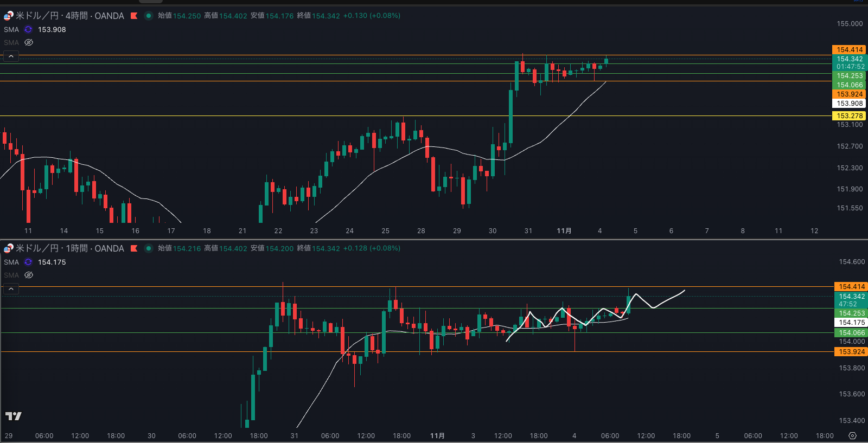Screen dimensions: 868x443
Task: Click the orange 154.414 label on the upper price axis
Action: (x=849, y=50)
